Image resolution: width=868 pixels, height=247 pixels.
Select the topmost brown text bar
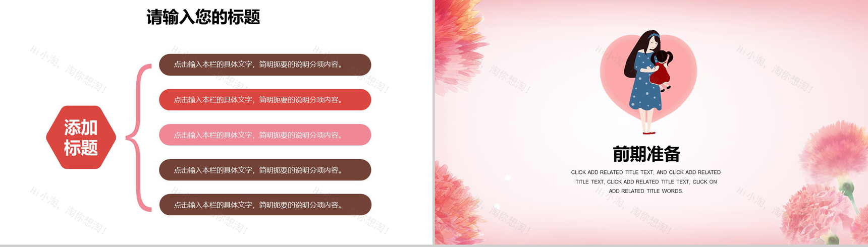click(265, 65)
